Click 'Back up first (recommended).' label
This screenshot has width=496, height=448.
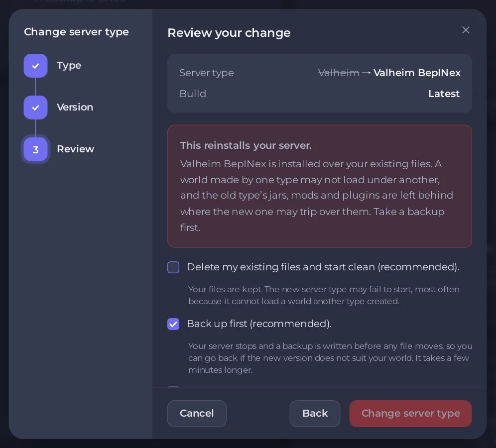259,324
